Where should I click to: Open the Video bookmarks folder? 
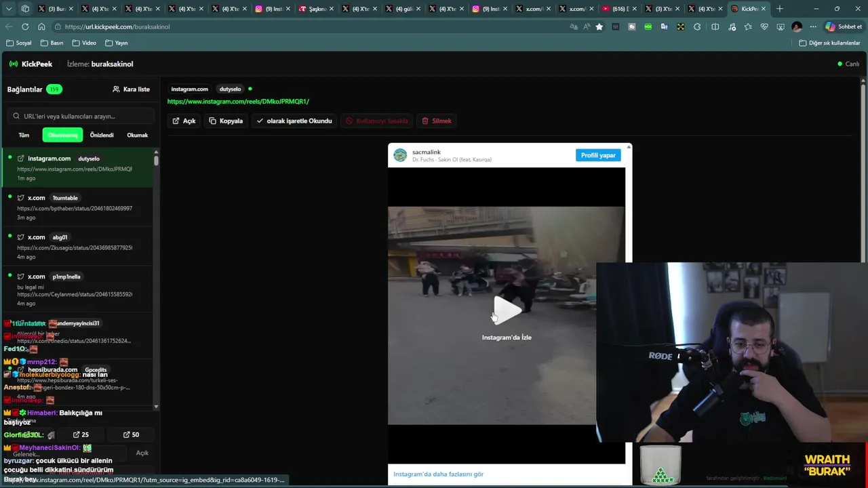pyautogui.click(x=84, y=43)
